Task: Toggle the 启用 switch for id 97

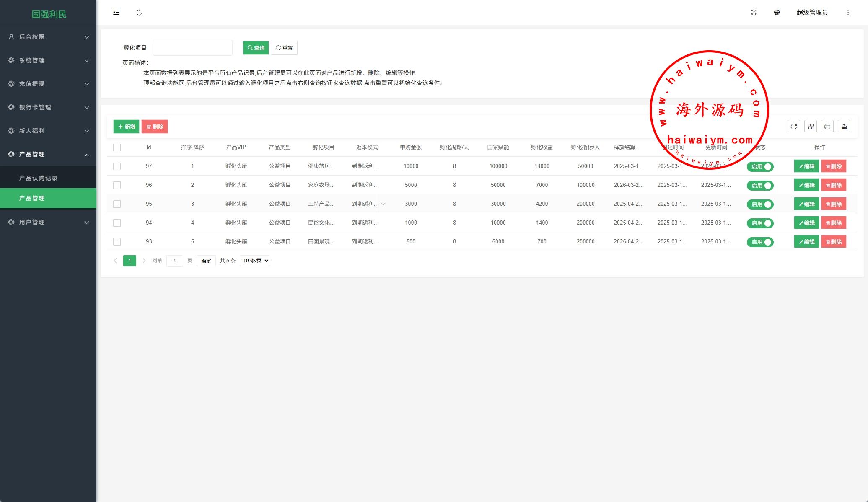Action: (760, 167)
